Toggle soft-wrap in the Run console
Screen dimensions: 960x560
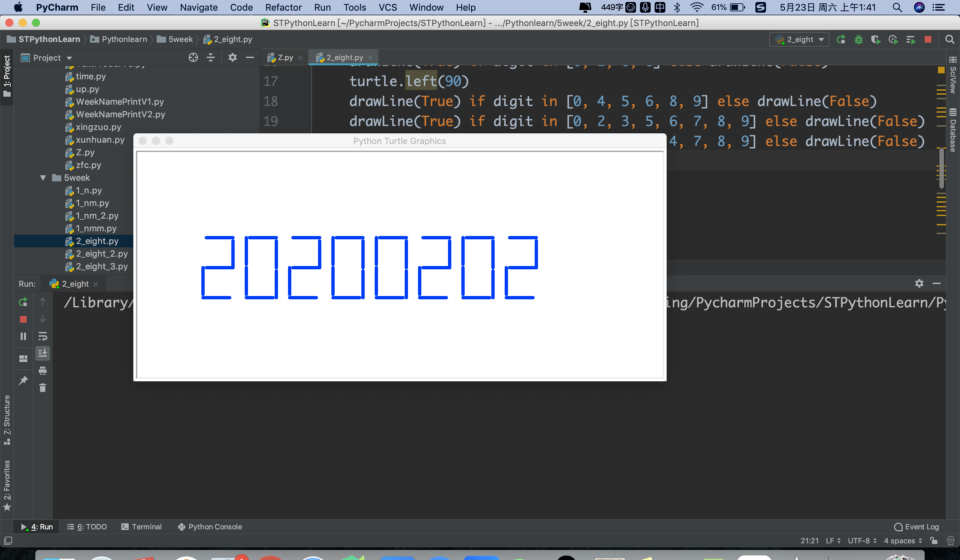(43, 336)
